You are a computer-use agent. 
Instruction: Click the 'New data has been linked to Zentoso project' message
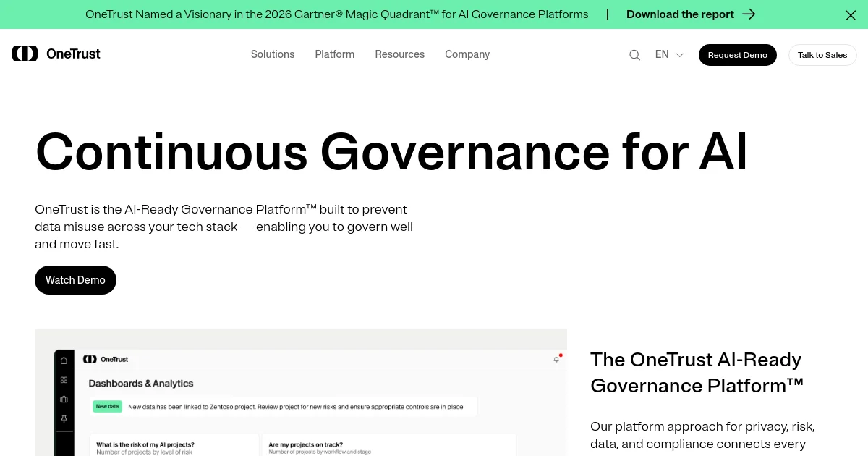(296, 407)
